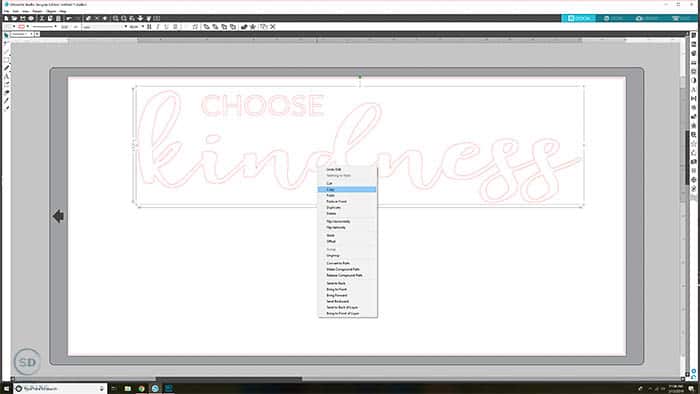Viewport: 700px width, 394px height.
Task: Open the Text Style panel icon
Action: [693, 89]
